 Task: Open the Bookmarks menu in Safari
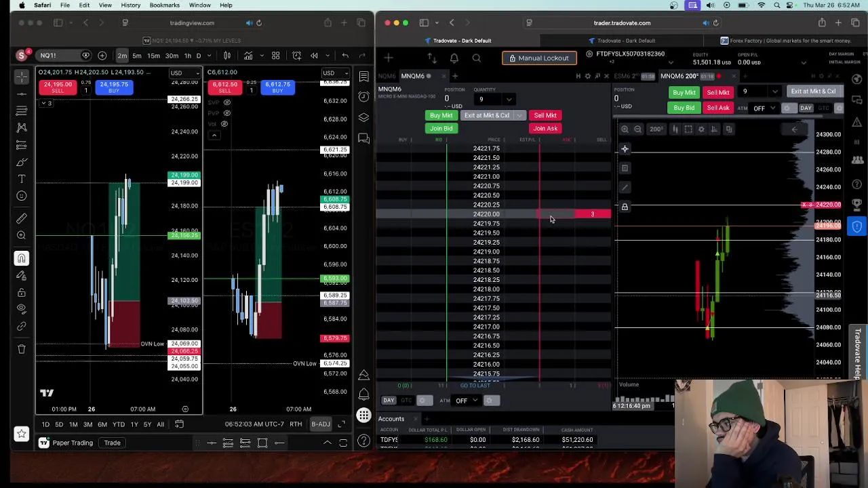click(164, 5)
